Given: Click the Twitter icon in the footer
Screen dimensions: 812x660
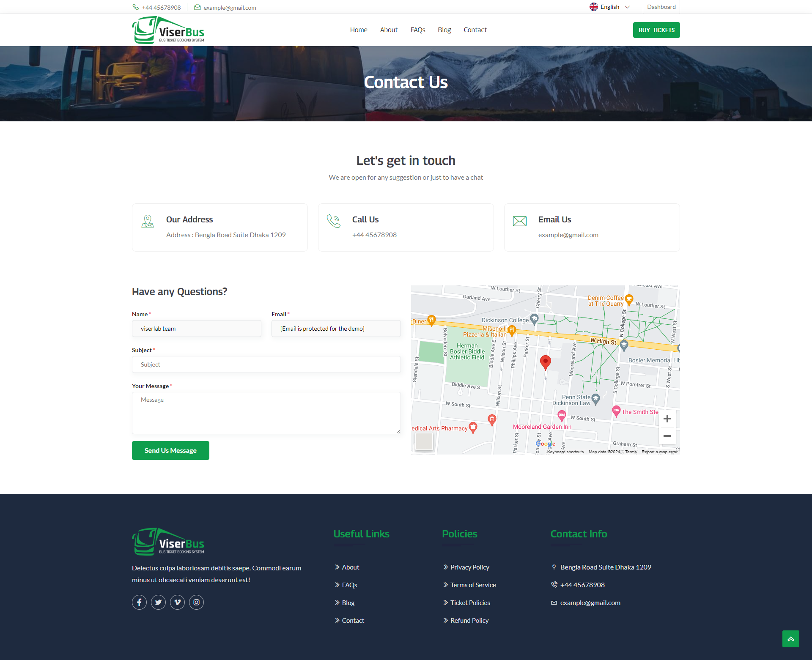Looking at the screenshot, I should pos(158,602).
